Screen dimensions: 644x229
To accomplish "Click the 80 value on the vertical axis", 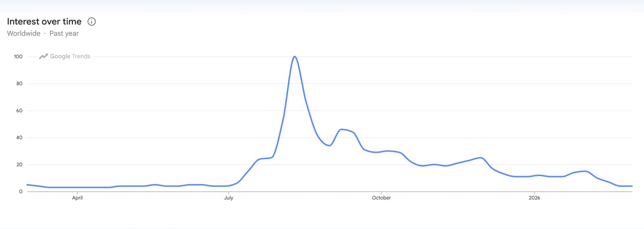I will click(19, 84).
